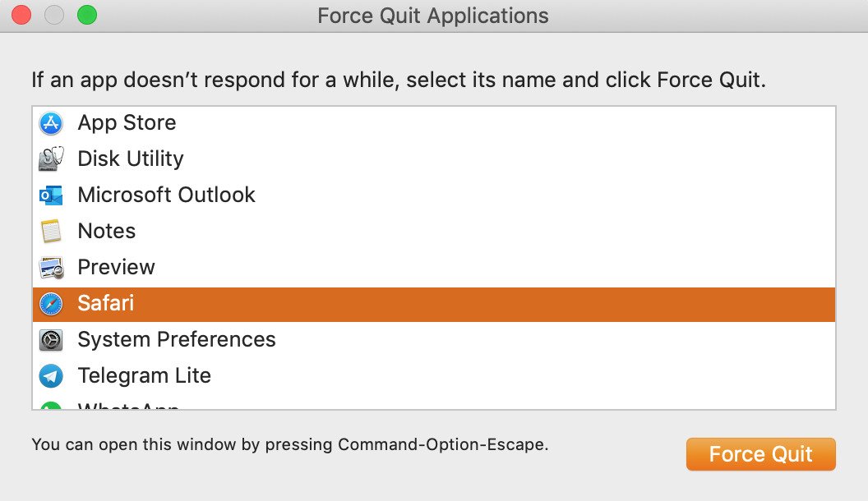Select Telegram Lite entry label
Screen dimensions: 868x501
click(145, 376)
